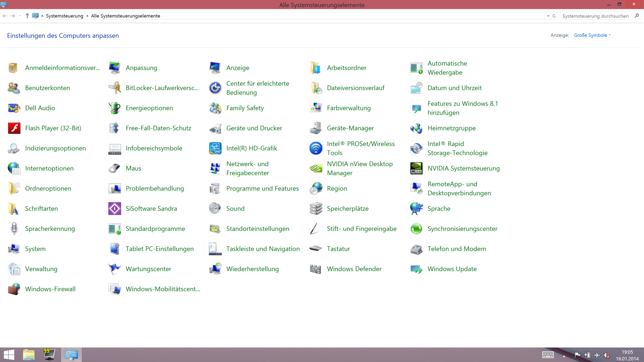Open the Intel PROSet/Wireless Tools icon
Image resolution: width=644 pixels, height=362 pixels.
316,148
